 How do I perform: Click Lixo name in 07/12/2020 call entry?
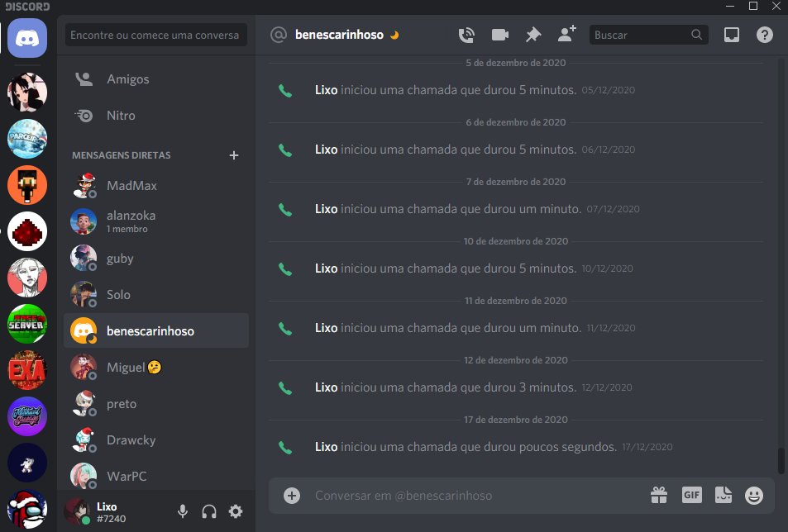pos(326,209)
